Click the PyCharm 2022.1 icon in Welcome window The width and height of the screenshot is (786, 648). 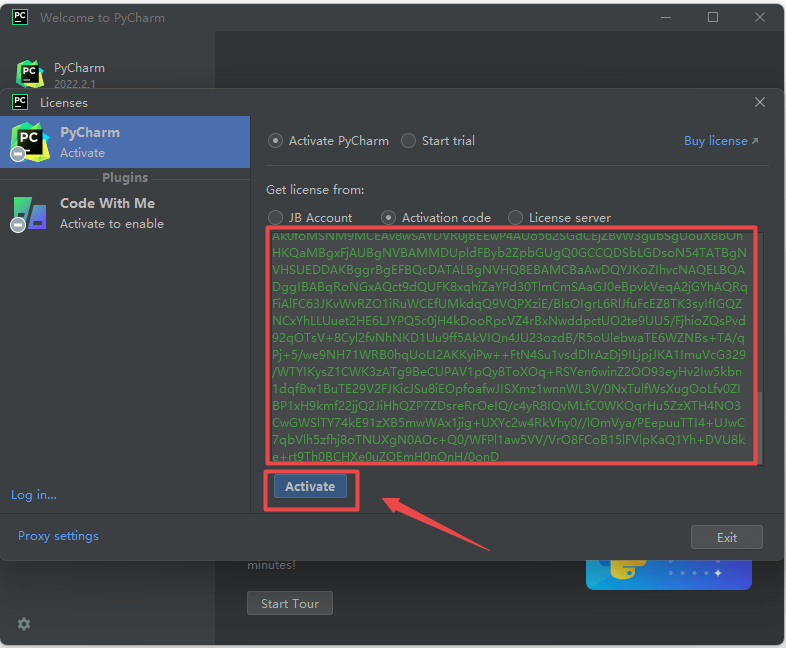(30, 75)
